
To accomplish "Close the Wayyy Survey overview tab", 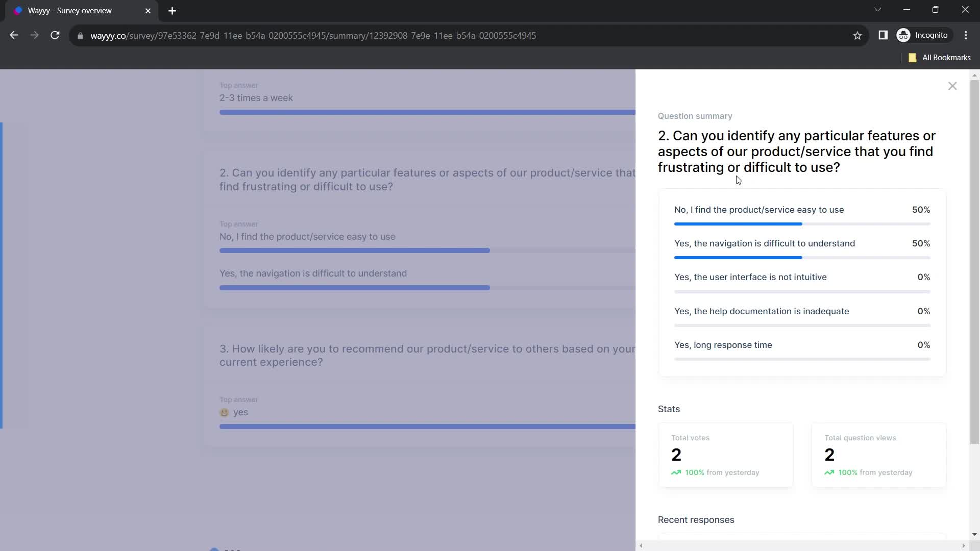I will coord(148,11).
